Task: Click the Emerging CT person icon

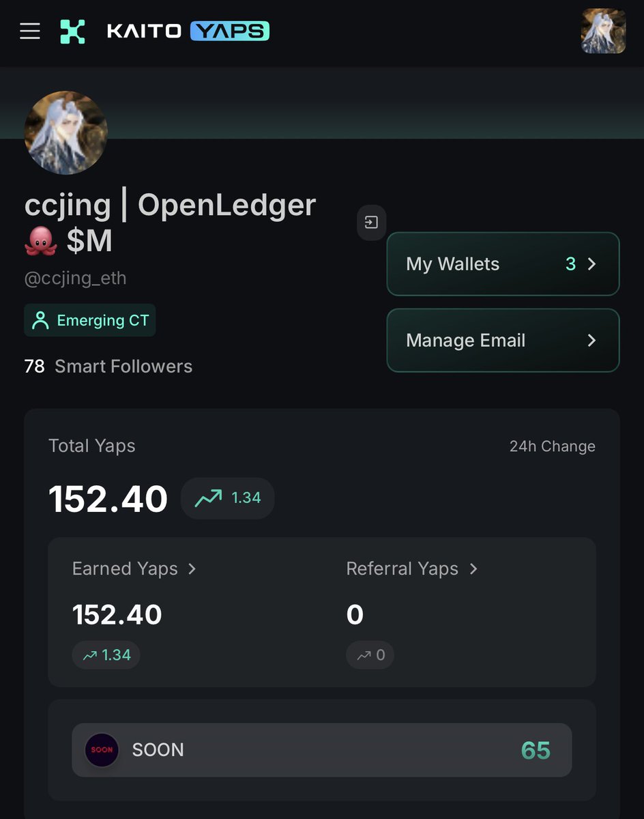Action: tap(41, 321)
